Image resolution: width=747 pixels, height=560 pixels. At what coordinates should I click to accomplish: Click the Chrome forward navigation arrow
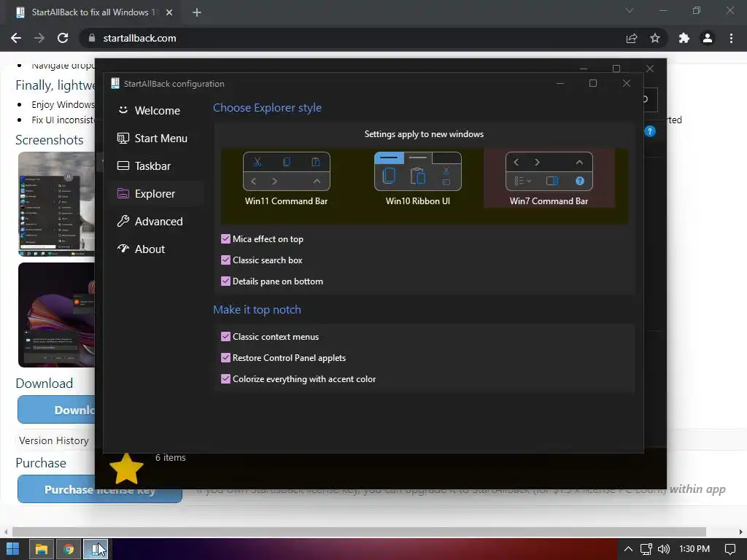click(39, 38)
